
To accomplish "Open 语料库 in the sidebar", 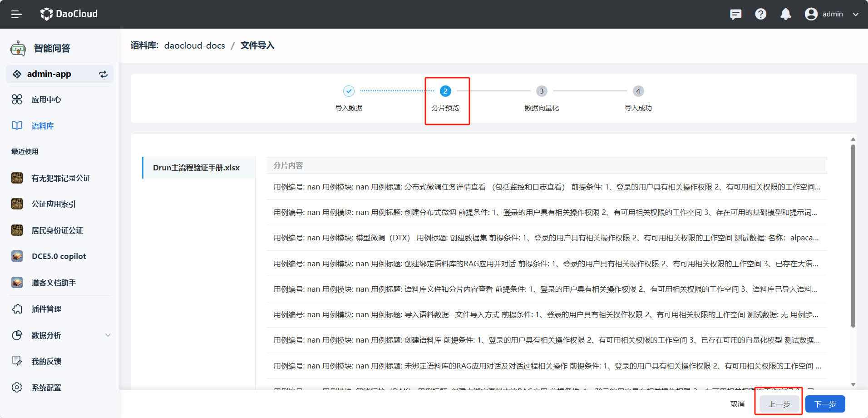I will pyautogui.click(x=42, y=126).
